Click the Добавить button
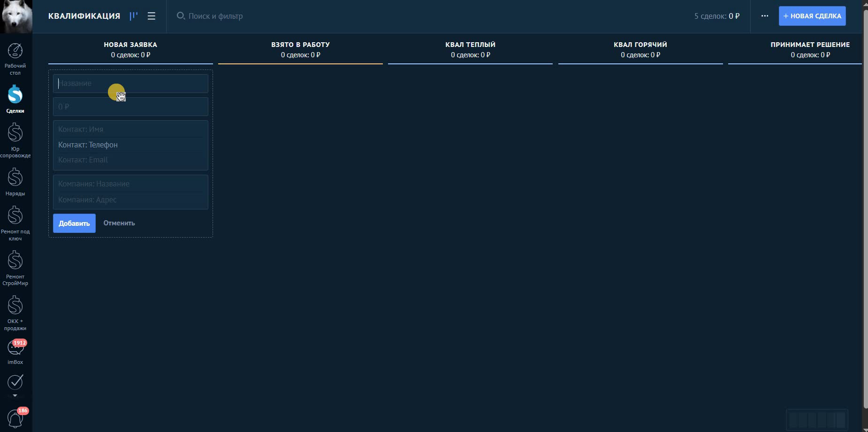 (x=74, y=223)
